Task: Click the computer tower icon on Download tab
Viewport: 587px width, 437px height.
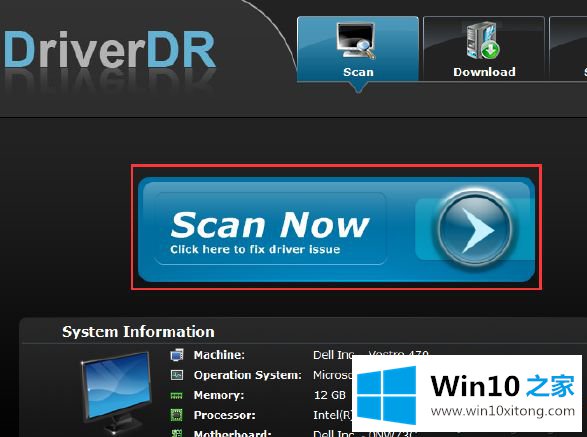Action: pos(482,40)
